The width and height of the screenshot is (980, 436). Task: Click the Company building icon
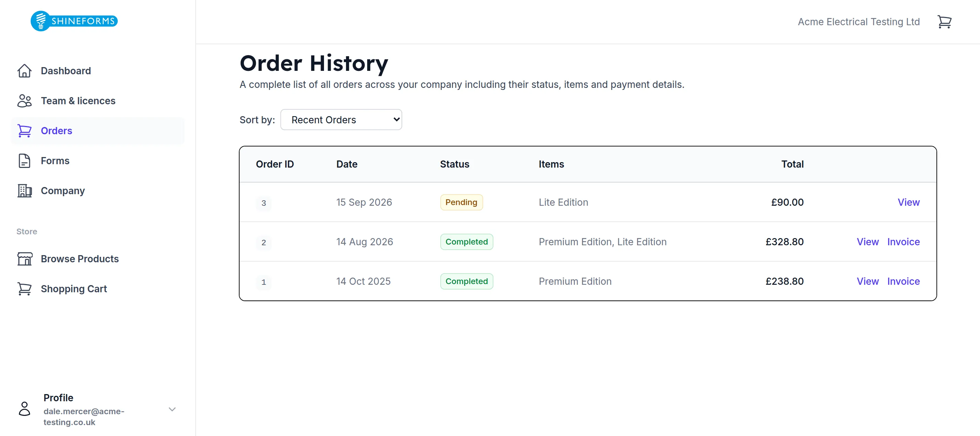(24, 191)
